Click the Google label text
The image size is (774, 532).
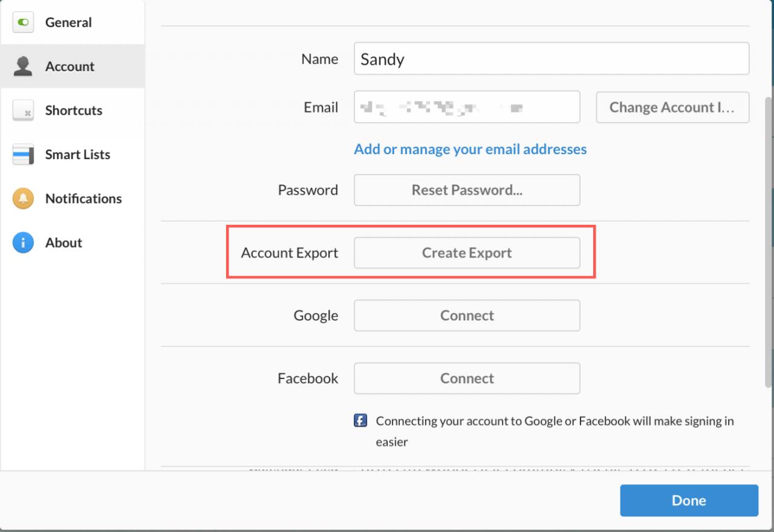pos(316,316)
